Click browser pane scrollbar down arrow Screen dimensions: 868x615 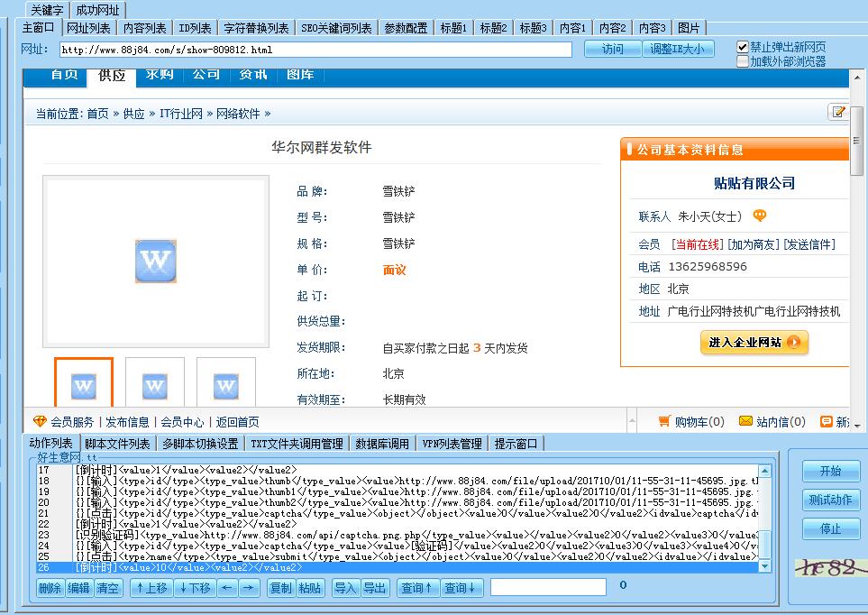(x=857, y=426)
